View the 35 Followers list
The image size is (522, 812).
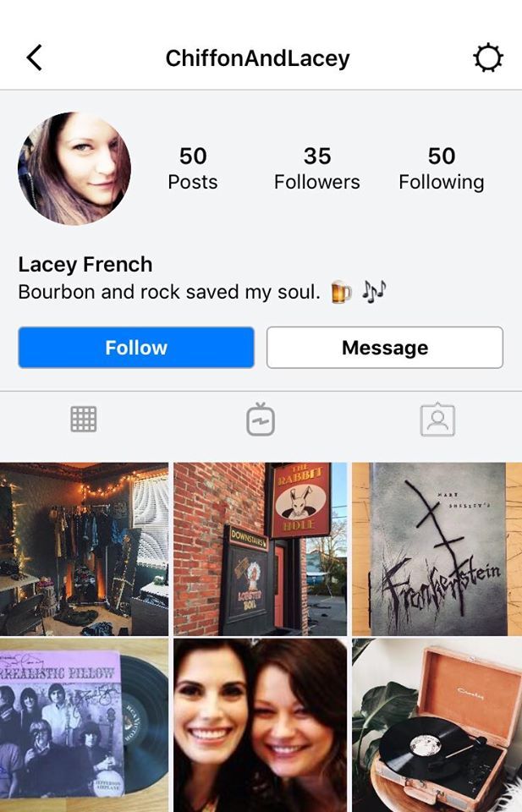[x=317, y=168]
